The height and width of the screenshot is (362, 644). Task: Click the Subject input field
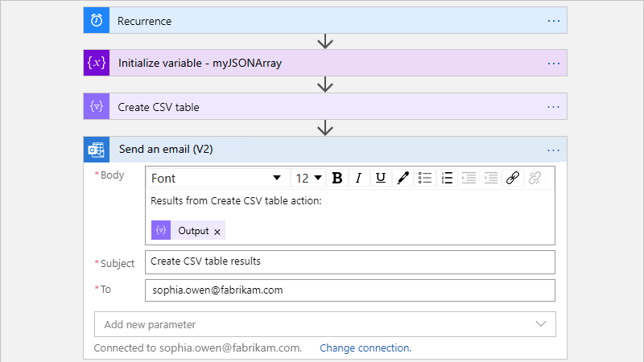pyautogui.click(x=350, y=261)
